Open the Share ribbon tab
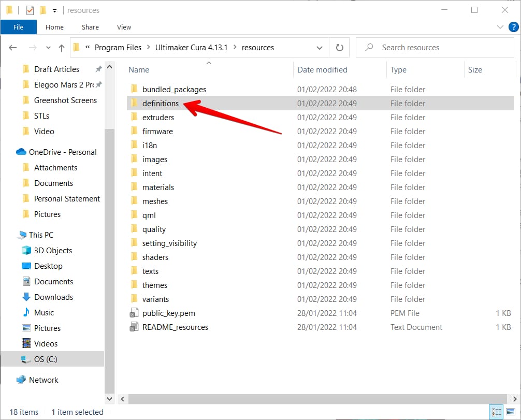The height and width of the screenshot is (420, 521). coord(90,27)
